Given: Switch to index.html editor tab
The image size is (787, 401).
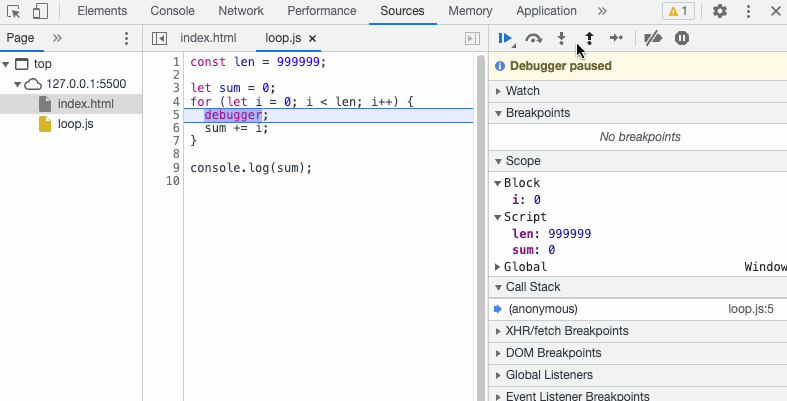Looking at the screenshot, I should [x=208, y=38].
